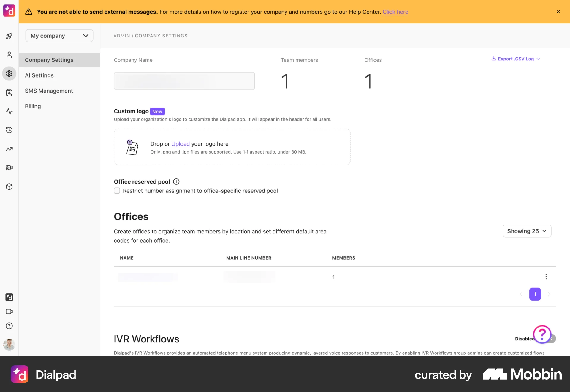
Task: Select the package box icon in sidebar
Action: point(9,186)
